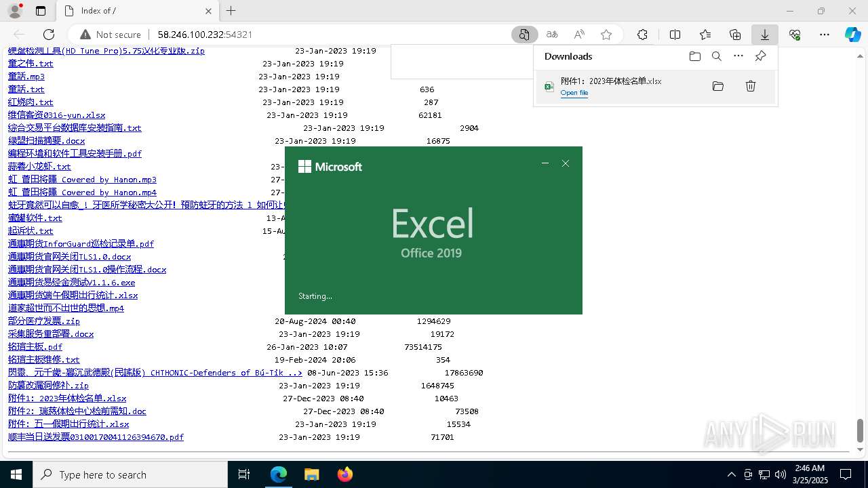Click the Read aloud icon
The width and height of the screenshot is (868, 488).
(579, 35)
